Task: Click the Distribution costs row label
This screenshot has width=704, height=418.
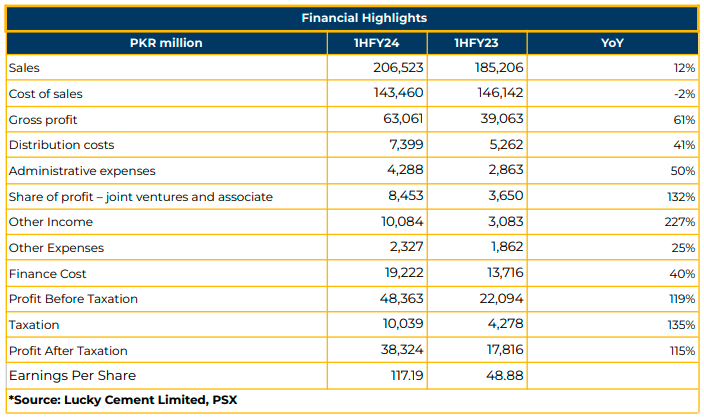Action: pyautogui.click(x=62, y=145)
